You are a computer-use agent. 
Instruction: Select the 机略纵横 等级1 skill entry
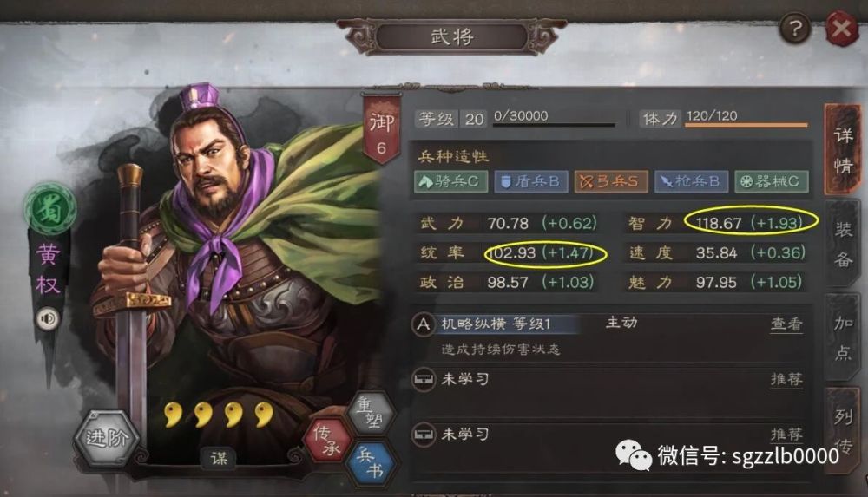click(495, 324)
